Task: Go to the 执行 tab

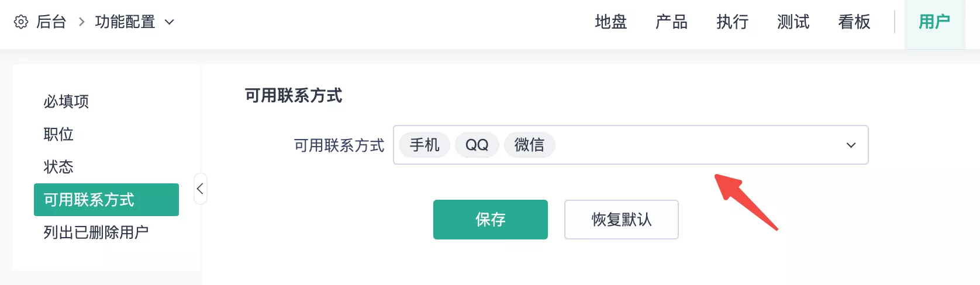Action: 732,22
